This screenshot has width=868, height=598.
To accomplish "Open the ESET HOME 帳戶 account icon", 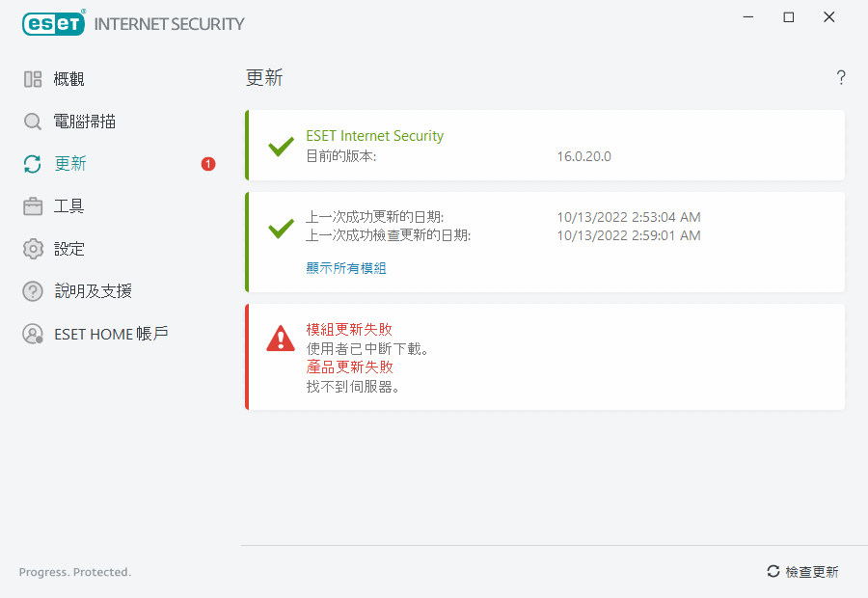I will (32, 334).
